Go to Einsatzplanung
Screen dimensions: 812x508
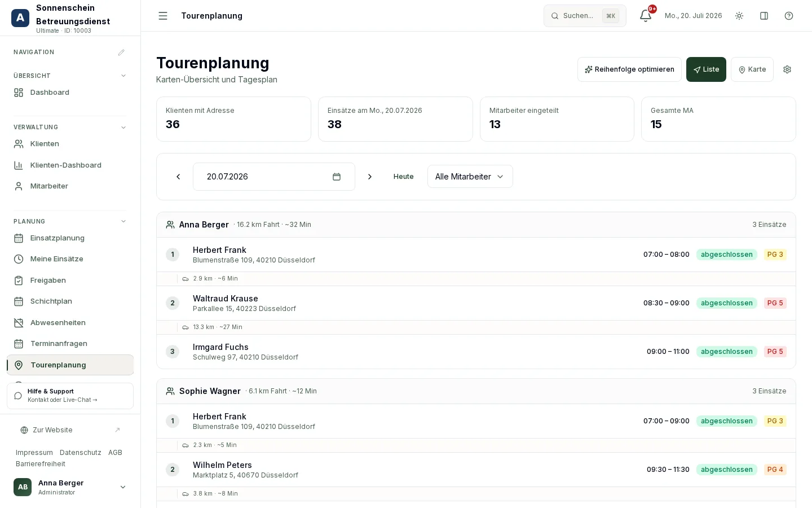pos(70,238)
